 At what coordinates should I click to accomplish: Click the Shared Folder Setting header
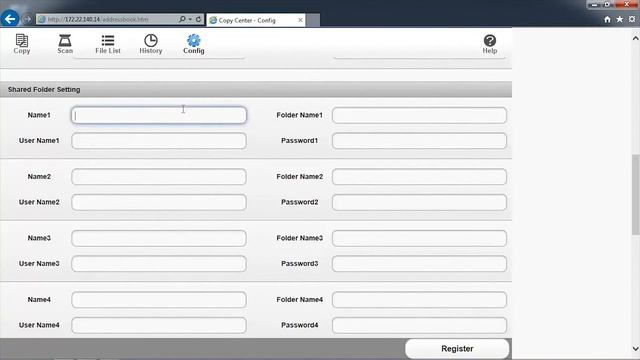coord(256,89)
